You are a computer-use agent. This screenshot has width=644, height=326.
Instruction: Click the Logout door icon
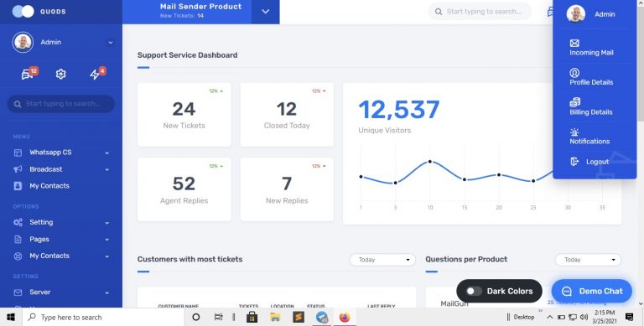574,162
